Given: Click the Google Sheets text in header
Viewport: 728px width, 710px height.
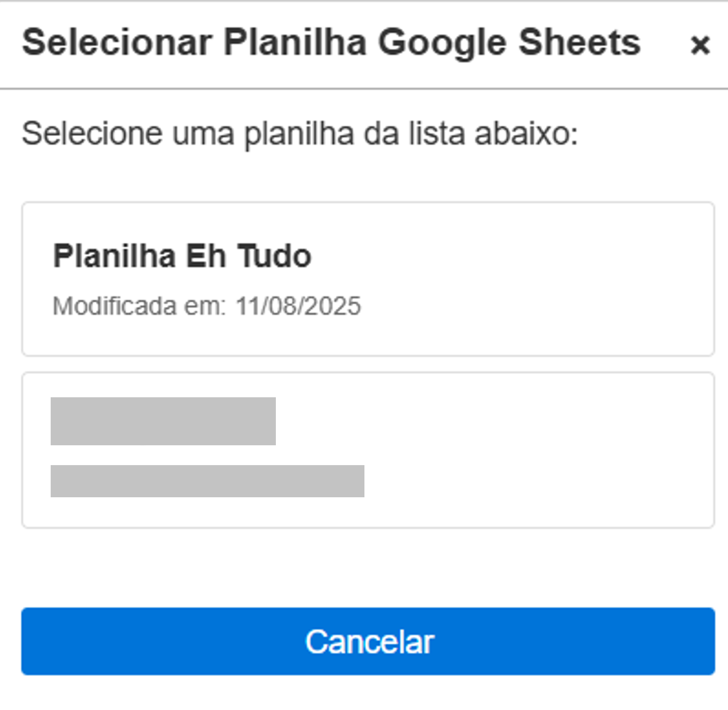Looking at the screenshot, I should coord(509,43).
